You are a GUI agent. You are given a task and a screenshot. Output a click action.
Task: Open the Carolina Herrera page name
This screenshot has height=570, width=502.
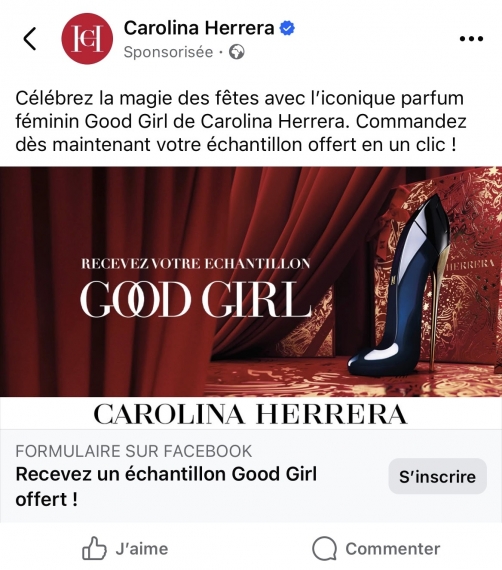point(199,28)
